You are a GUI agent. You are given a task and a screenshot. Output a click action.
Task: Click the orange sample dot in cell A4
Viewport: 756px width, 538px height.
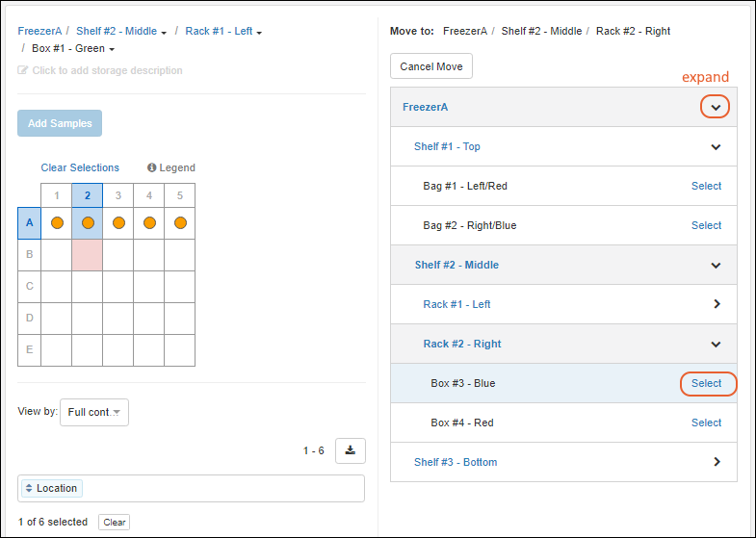click(x=149, y=223)
